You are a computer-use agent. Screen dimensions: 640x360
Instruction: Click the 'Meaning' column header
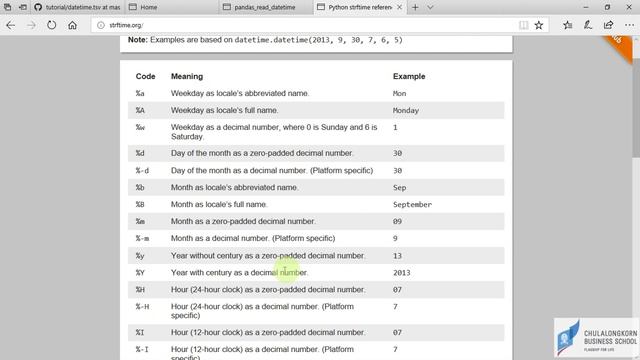187,76
